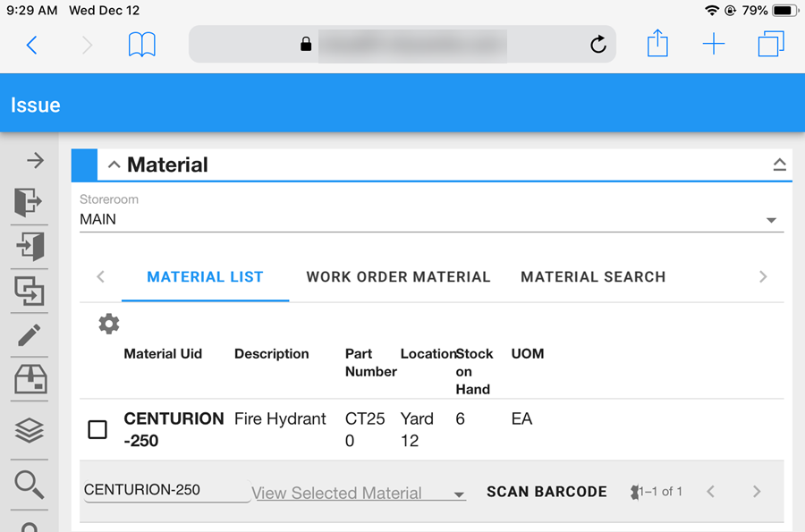Tap Safari share button
Image resolution: width=805 pixels, height=532 pixels.
click(x=657, y=44)
